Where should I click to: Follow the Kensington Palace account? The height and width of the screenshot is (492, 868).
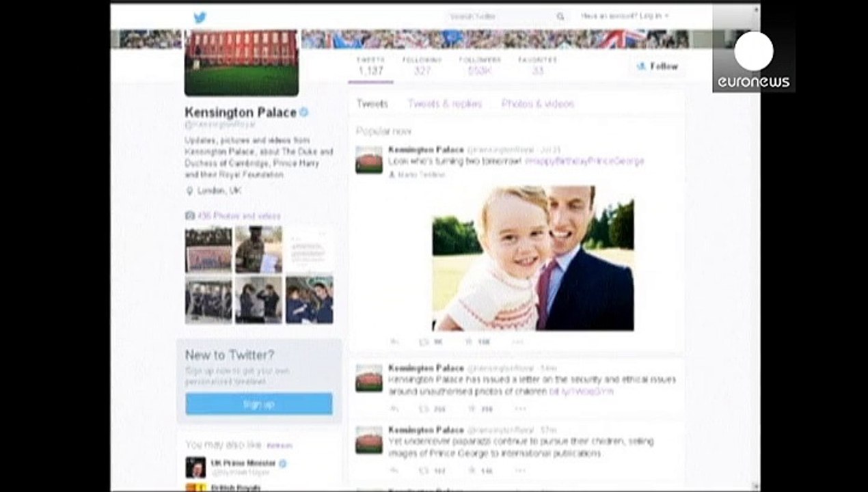tap(657, 66)
